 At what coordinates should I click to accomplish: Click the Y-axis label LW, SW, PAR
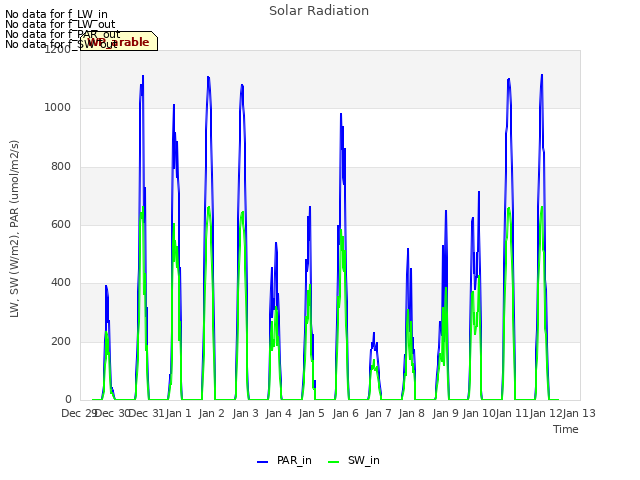coord(14,229)
